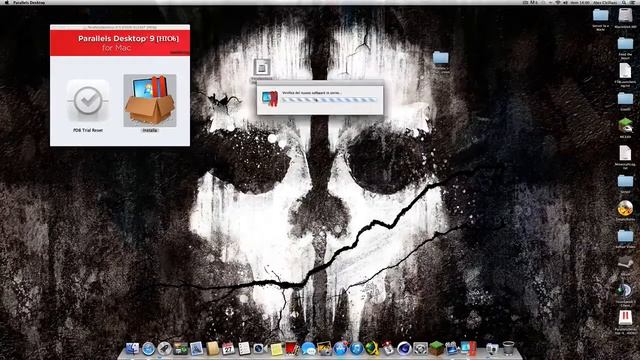The width and height of the screenshot is (640, 360).
Task: Open Notification Center icon in menu bar
Action: [x=633, y=2]
